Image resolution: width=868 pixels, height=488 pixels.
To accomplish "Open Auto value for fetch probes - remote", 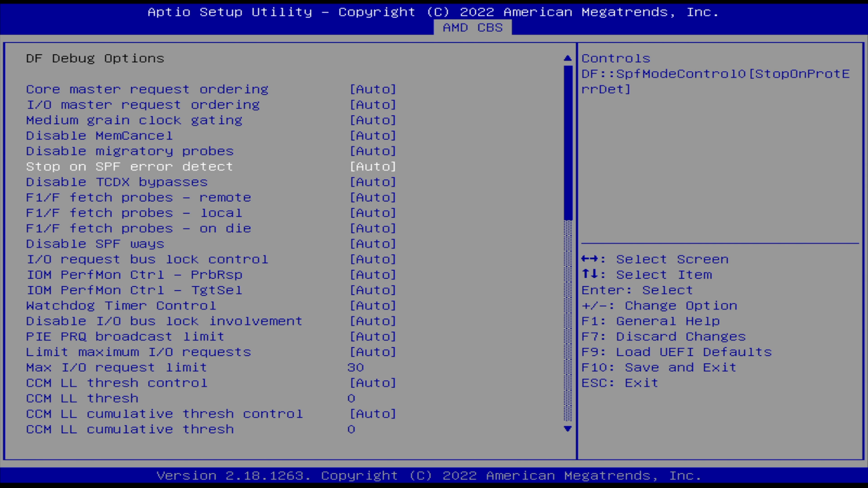I will 373,198.
